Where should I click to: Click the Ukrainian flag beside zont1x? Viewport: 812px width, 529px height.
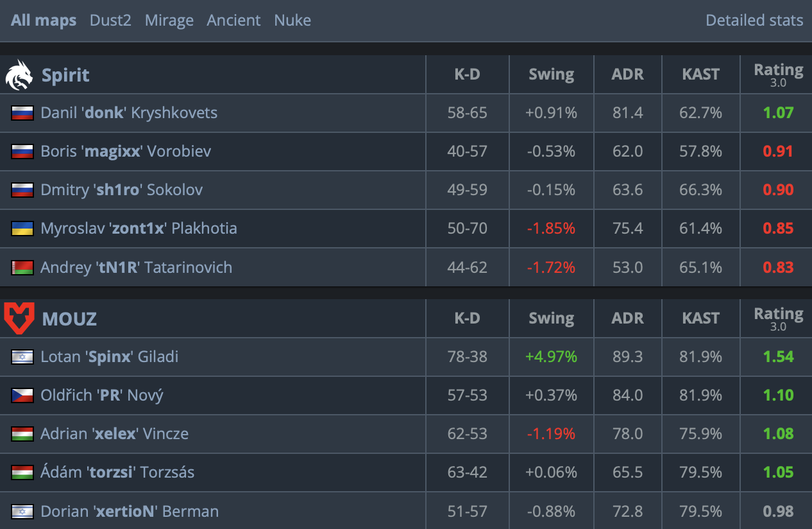(22, 229)
